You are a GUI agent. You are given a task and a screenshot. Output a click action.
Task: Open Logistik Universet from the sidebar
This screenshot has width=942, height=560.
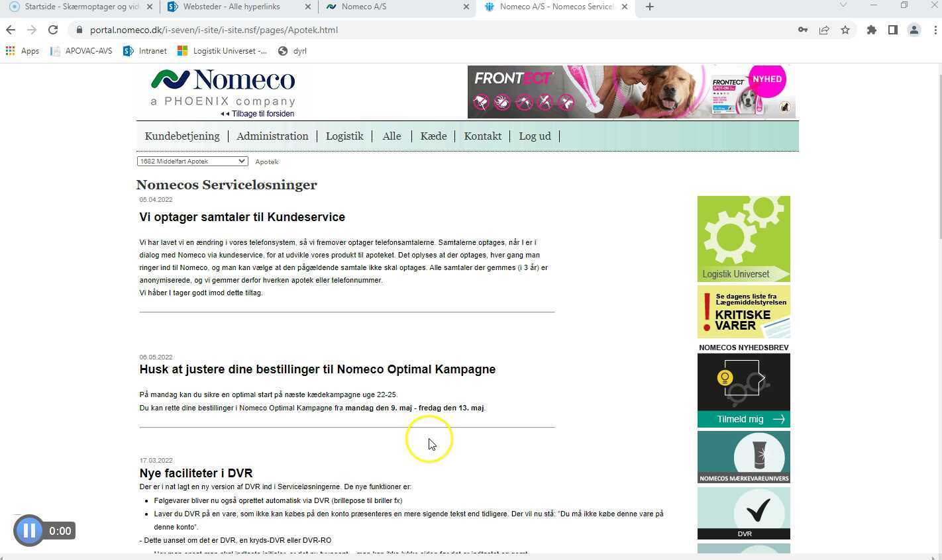(743, 238)
